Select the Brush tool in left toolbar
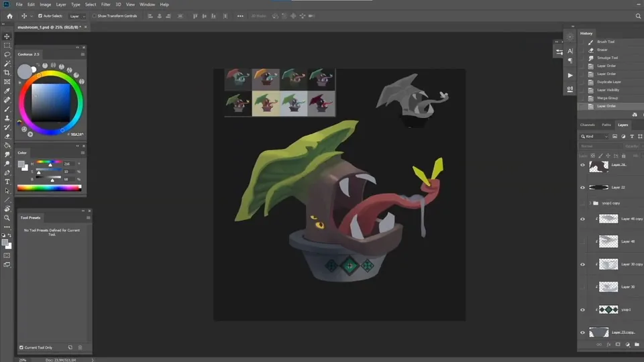This screenshot has width=644, height=362. [7, 109]
